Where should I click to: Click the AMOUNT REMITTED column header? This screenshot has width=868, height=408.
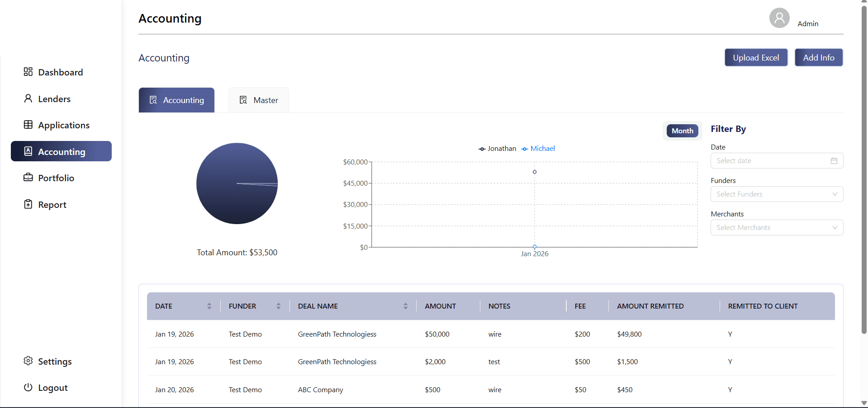pos(650,306)
